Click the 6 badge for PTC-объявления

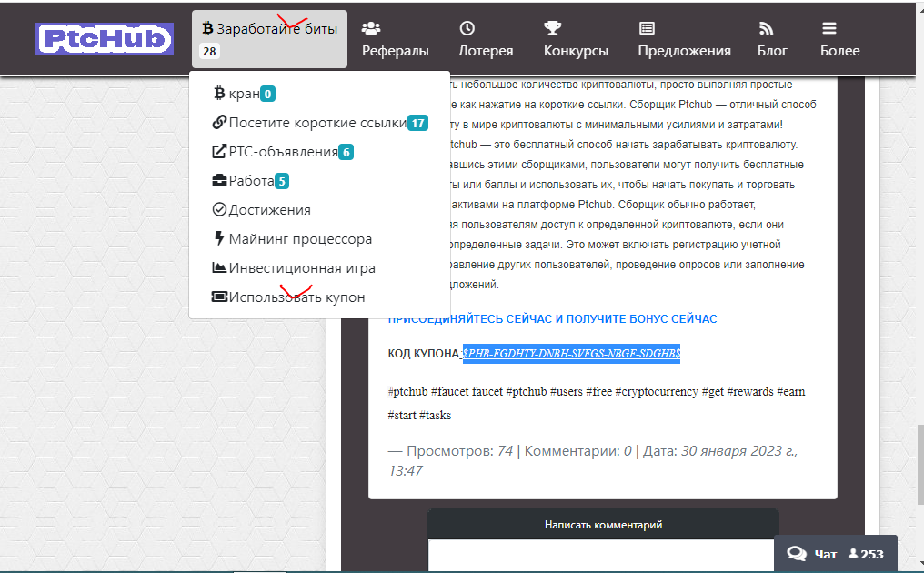coord(346,152)
